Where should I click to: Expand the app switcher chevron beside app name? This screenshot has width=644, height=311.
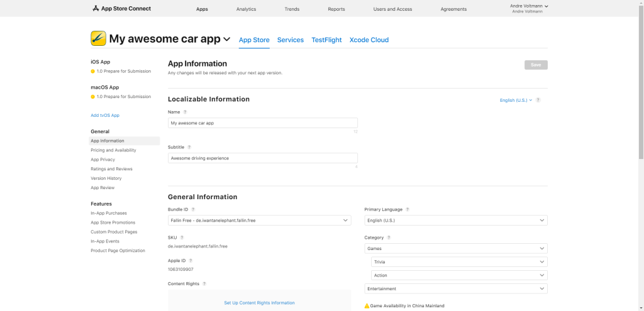tap(226, 40)
